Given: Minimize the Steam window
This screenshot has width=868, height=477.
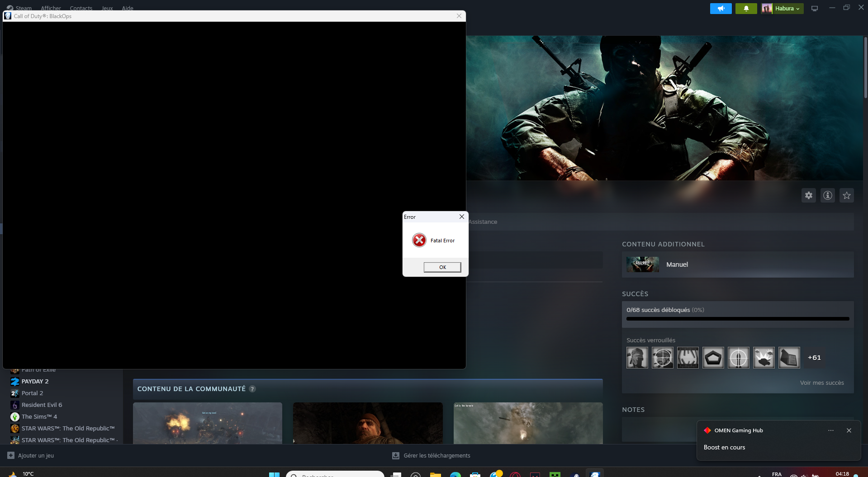Looking at the screenshot, I should coord(832,8).
